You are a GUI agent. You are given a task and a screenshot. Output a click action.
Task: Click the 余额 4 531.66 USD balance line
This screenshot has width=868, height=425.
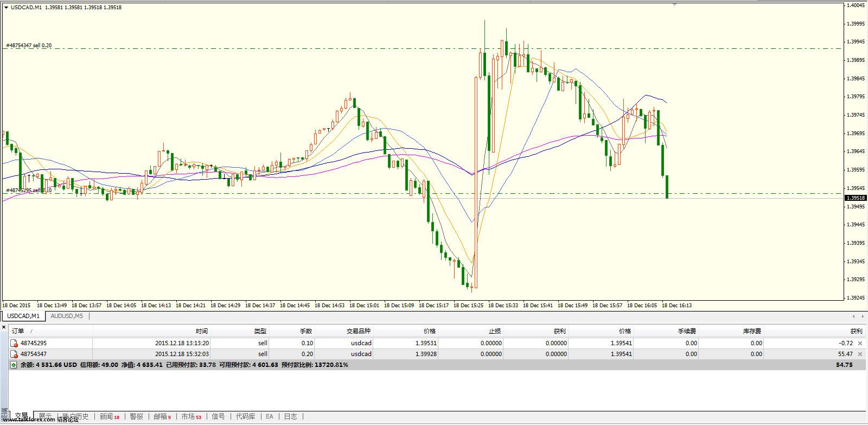(48, 365)
